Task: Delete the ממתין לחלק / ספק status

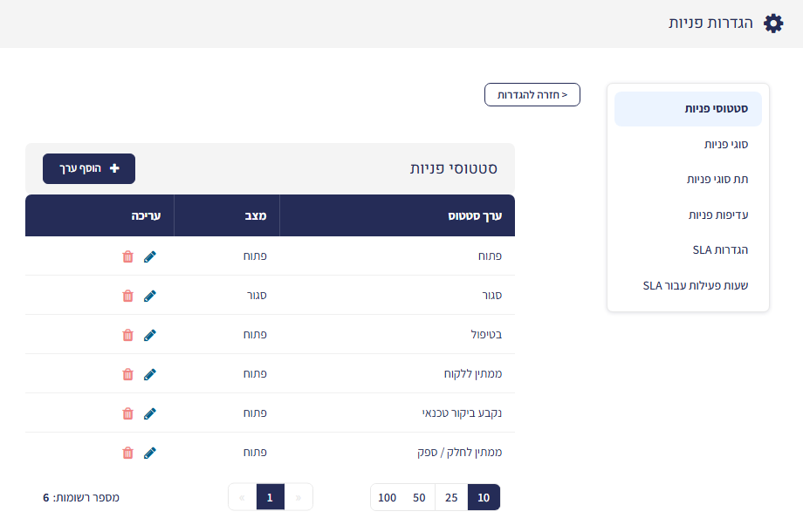Action: [128, 453]
